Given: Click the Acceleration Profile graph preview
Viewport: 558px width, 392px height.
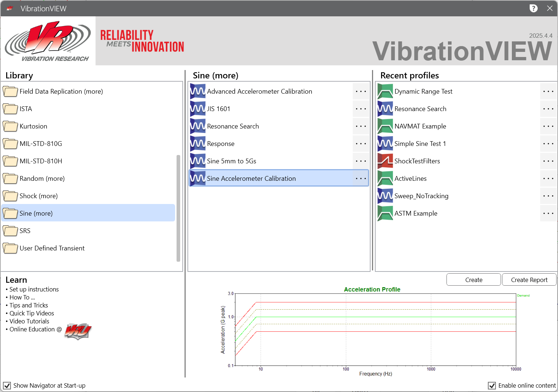Looking at the screenshot, I should 375,330.
